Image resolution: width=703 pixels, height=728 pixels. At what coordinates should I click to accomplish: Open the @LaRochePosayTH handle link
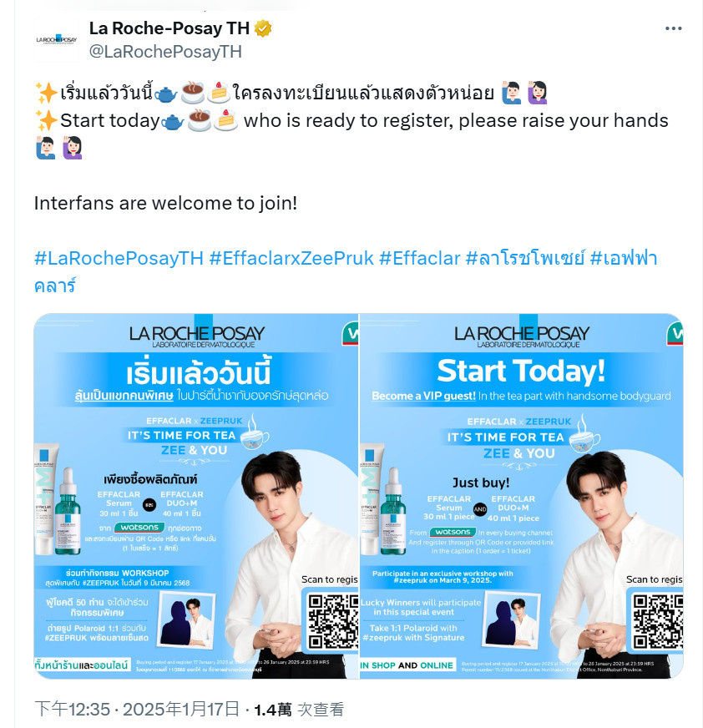click(x=165, y=52)
